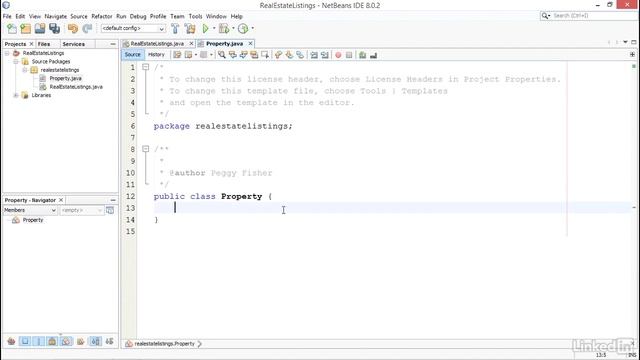Open the Run Project dropdown arrow
Screen dimensions: 640x360
click(214, 29)
